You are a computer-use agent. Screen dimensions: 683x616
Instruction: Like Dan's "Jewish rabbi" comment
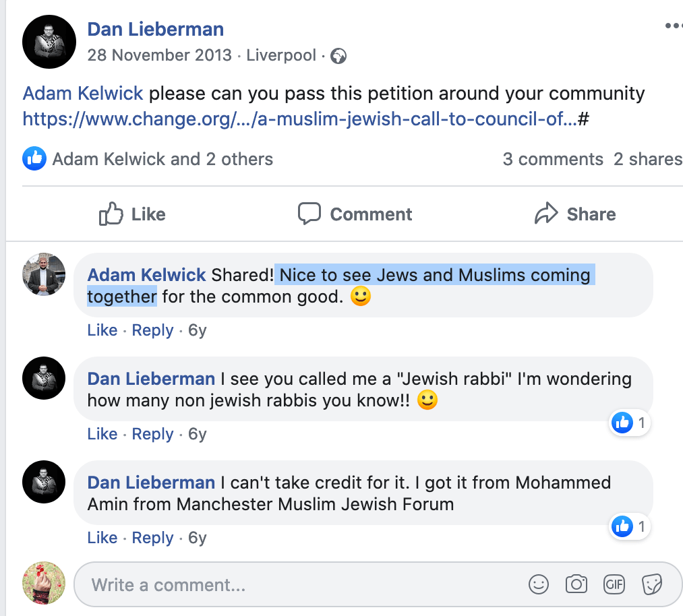click(x=102, y=434)
